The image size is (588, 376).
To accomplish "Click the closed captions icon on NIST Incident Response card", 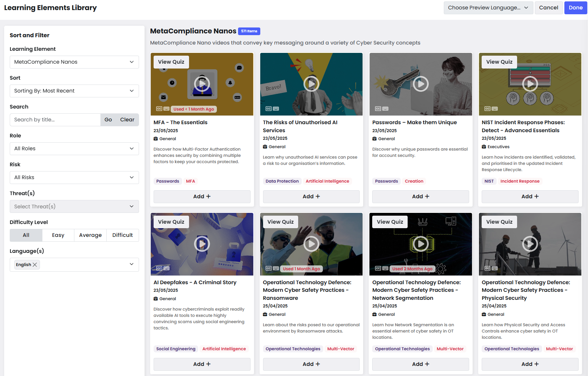I will point(488,109).
